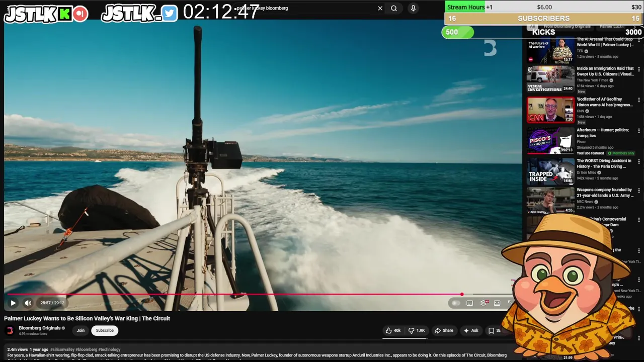The image size is (644, 362).
Task: Click the 'Members only' badge
Action: coord(621,153)
